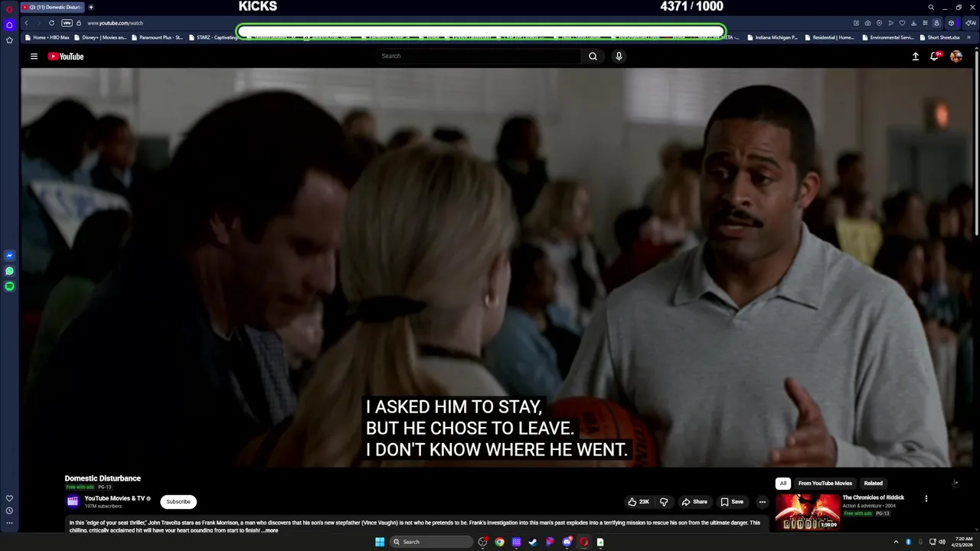Open Steam from taskbar
The image size is (980, 551).
(x=533, y=542)
